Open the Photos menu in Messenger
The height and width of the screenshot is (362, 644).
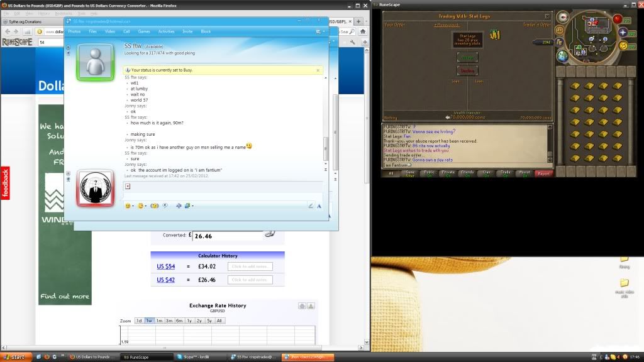coord(74,31)
